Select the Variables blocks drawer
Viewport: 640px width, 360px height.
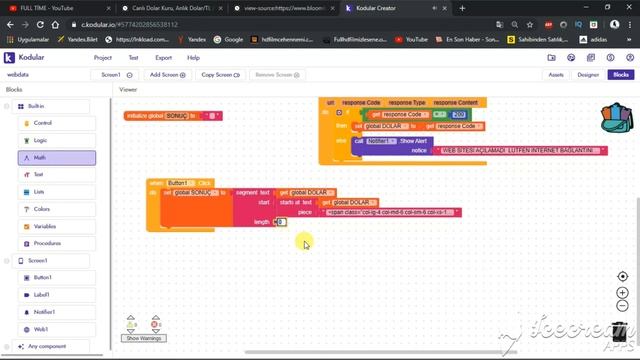coord(57,226)
